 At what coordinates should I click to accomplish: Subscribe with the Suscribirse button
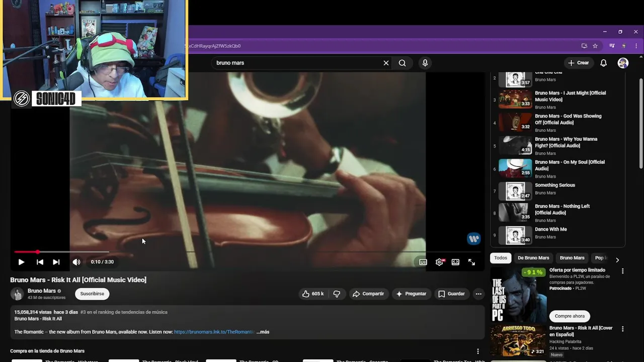click(x=92, y=294)
